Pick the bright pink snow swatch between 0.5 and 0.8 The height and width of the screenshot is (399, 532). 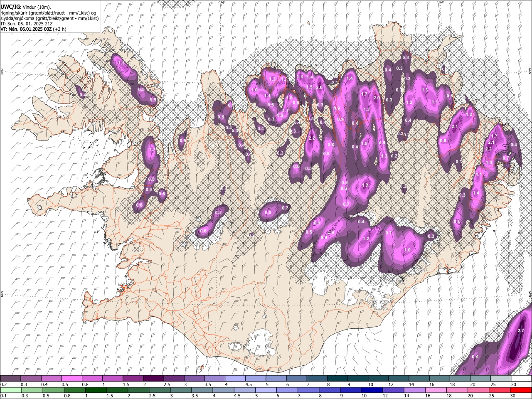click(71, 379)
